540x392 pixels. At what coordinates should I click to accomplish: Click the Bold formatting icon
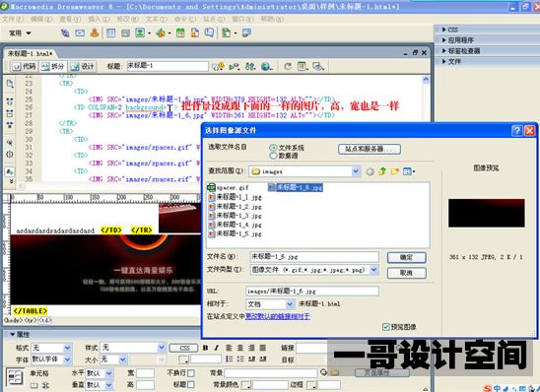point(205,348)
